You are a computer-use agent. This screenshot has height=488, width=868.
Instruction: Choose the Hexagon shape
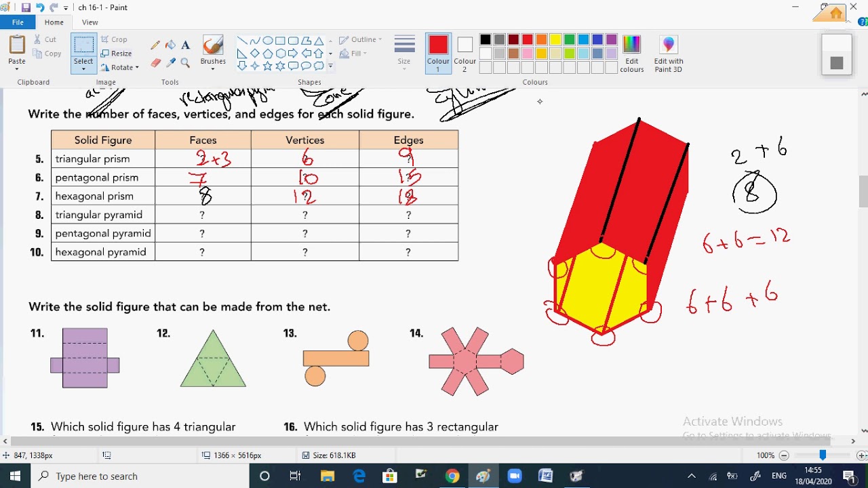tap(280, 54)
